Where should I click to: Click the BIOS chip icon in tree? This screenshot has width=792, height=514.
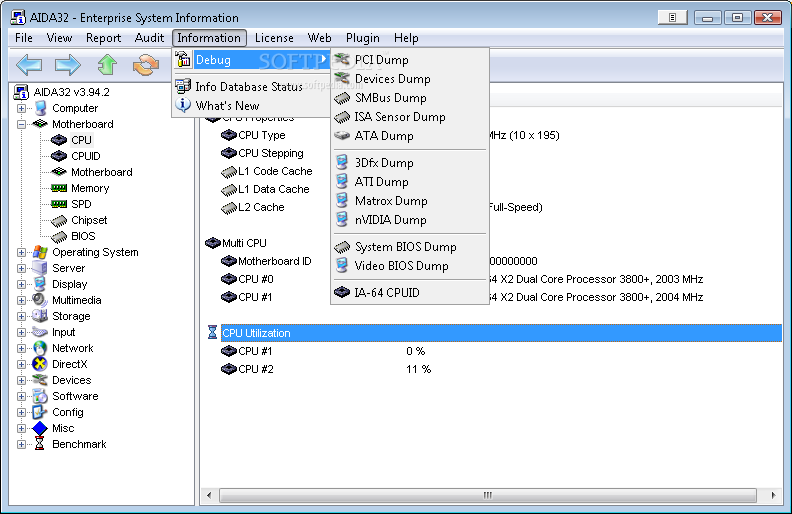point(59,236)
